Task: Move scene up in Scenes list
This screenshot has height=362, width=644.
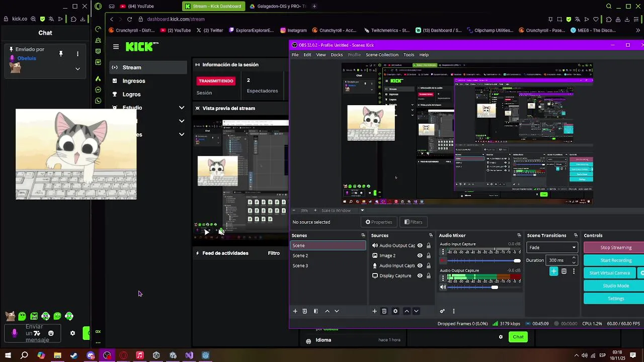Action: (327, 311)
